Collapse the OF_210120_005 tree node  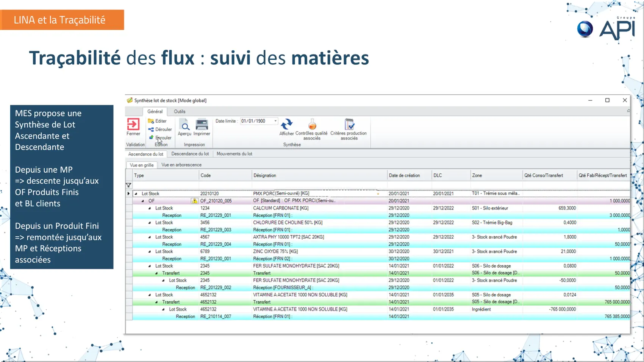[x=143, y=201]
